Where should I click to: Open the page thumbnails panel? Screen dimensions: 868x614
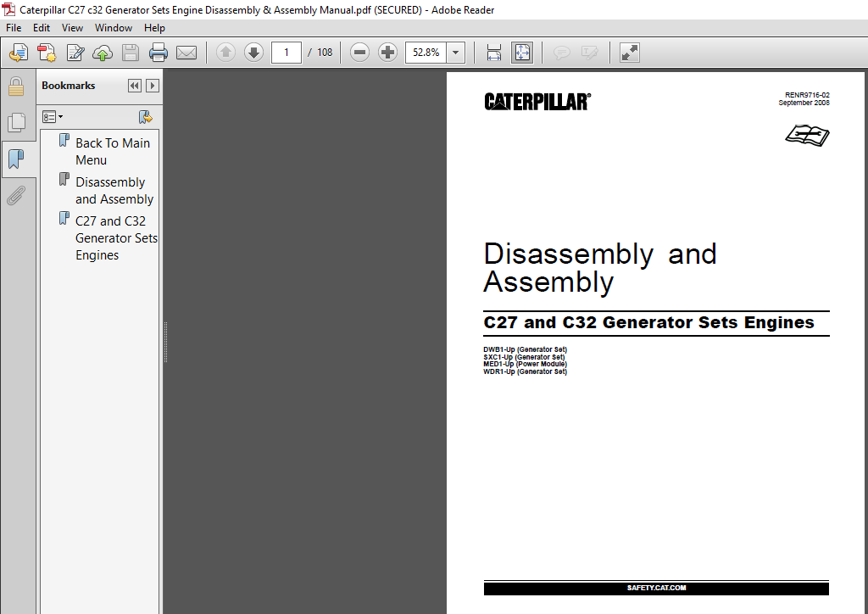16,122
